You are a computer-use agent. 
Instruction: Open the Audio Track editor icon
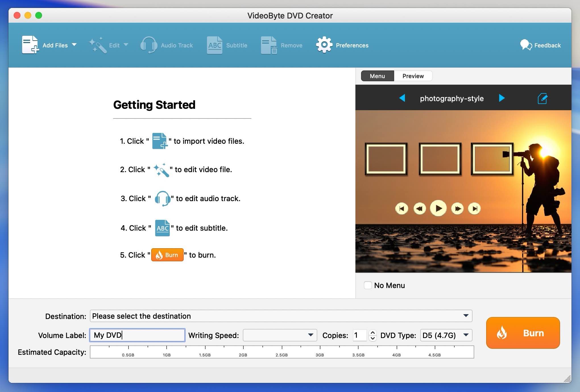[148, 45]
